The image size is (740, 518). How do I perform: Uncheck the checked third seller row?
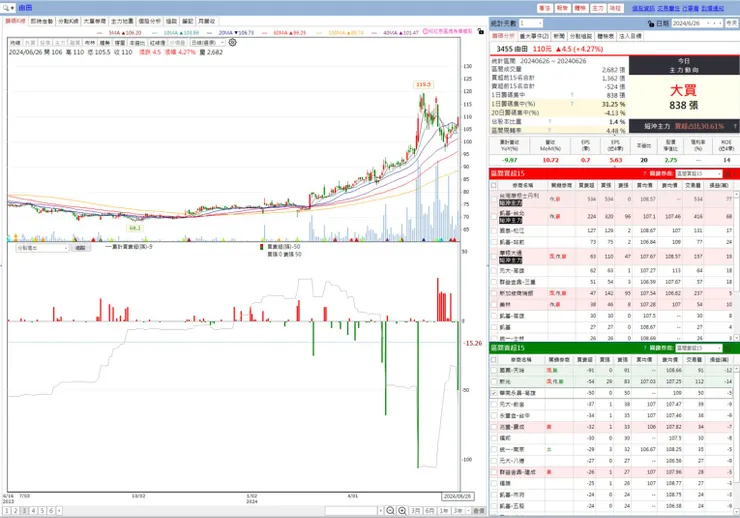coord(494,393)
